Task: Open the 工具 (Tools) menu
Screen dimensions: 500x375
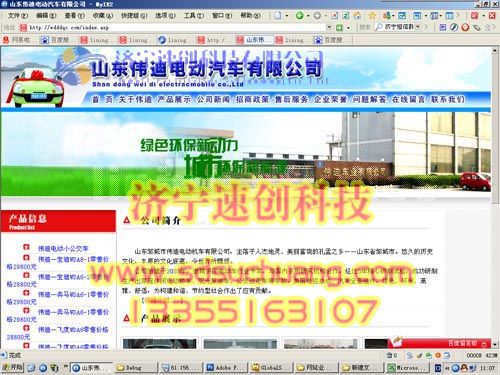Action: (x=194, y=15)
